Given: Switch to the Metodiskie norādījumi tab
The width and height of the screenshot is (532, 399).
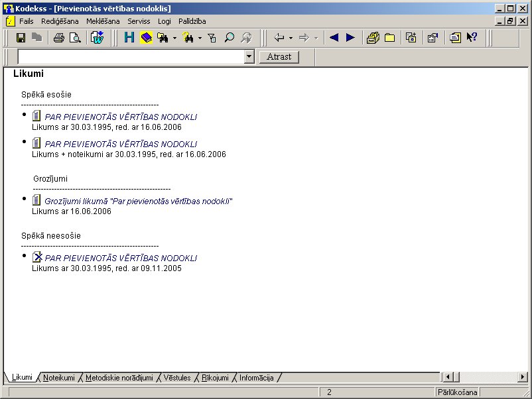Looking at the screenshot, I should pos(119,378).
